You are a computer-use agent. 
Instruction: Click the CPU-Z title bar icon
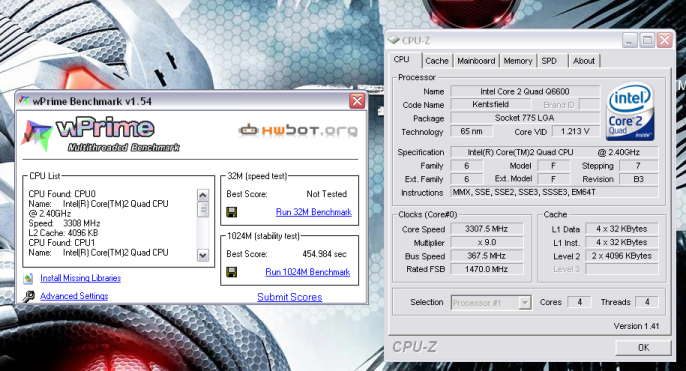pyautogui.click(x=394, y=40)
